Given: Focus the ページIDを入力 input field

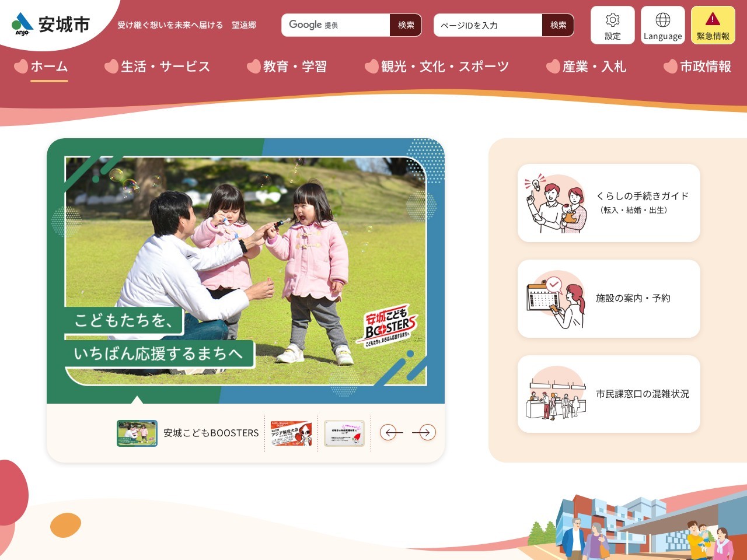Looking at the screenshot, I should point(488,25).
